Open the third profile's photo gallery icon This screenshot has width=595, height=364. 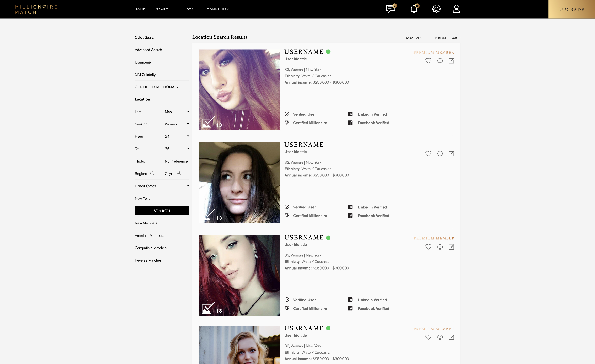208,308
